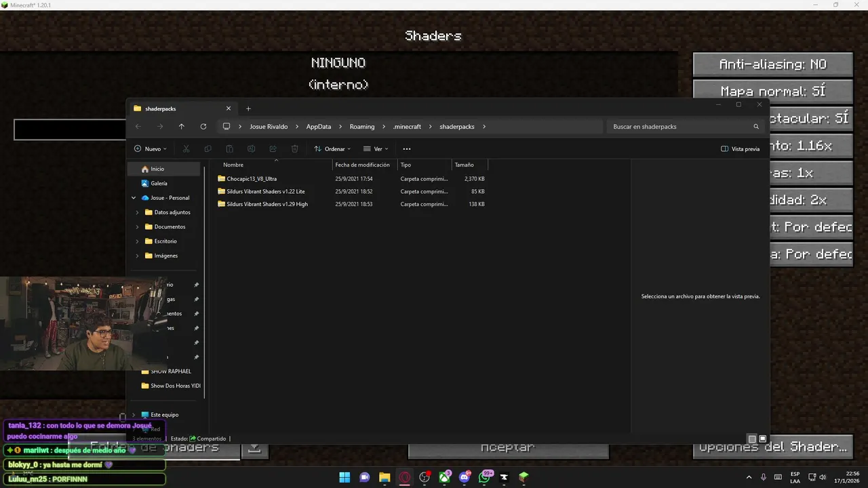Image resolution: width=868 pixels, height=488 pixels.
Task: Sort by the Tamaño column header
Action: (469, 165)
